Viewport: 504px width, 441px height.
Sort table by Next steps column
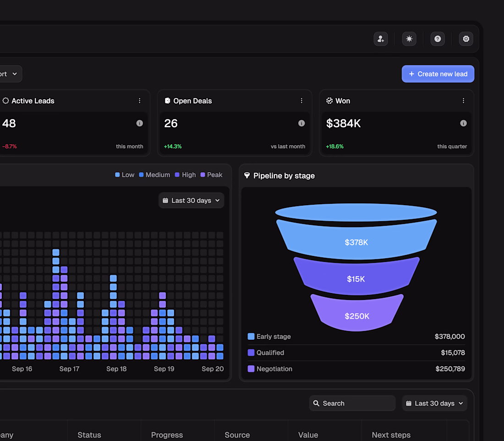click(x=391, y=435)
